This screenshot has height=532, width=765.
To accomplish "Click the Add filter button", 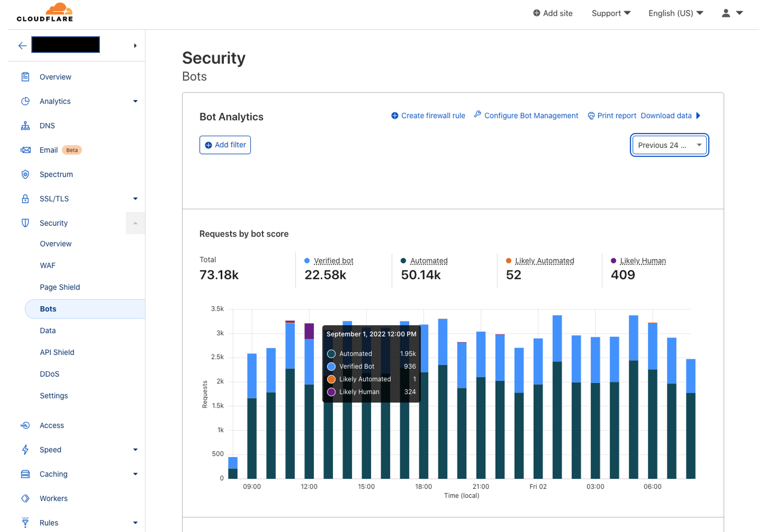I will pyautogui.click(x=225, y=145).
